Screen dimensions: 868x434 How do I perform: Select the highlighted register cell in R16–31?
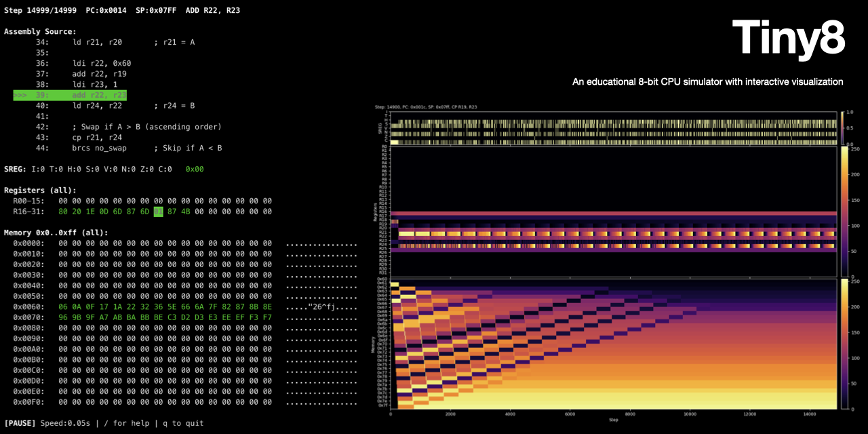(158, 212)
